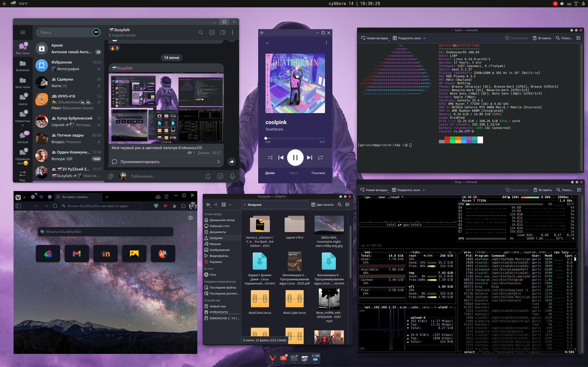The image size is (588, 367).
Task: Open Telegram hamburger menu
Action: click(23, 32)
